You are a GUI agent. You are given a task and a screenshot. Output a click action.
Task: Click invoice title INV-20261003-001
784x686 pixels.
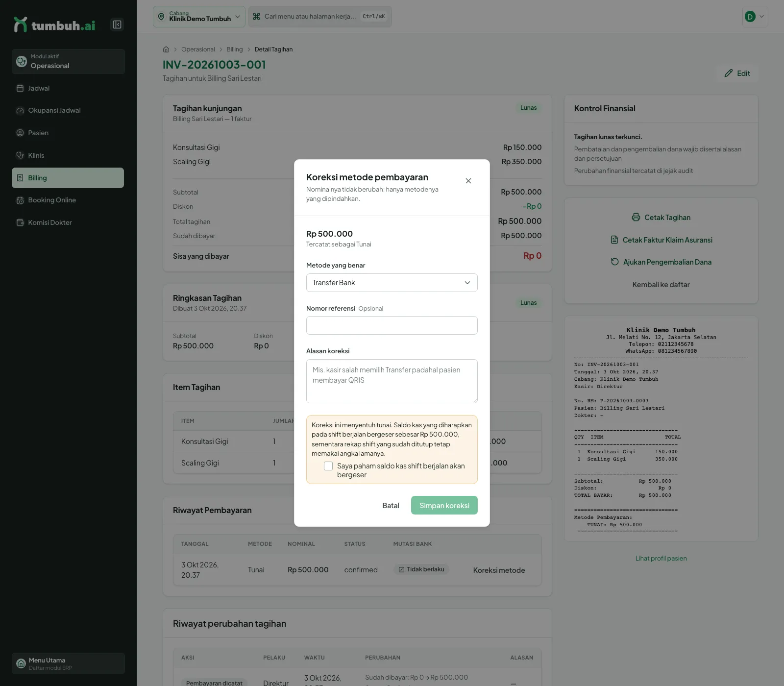(x=214, y=65)
